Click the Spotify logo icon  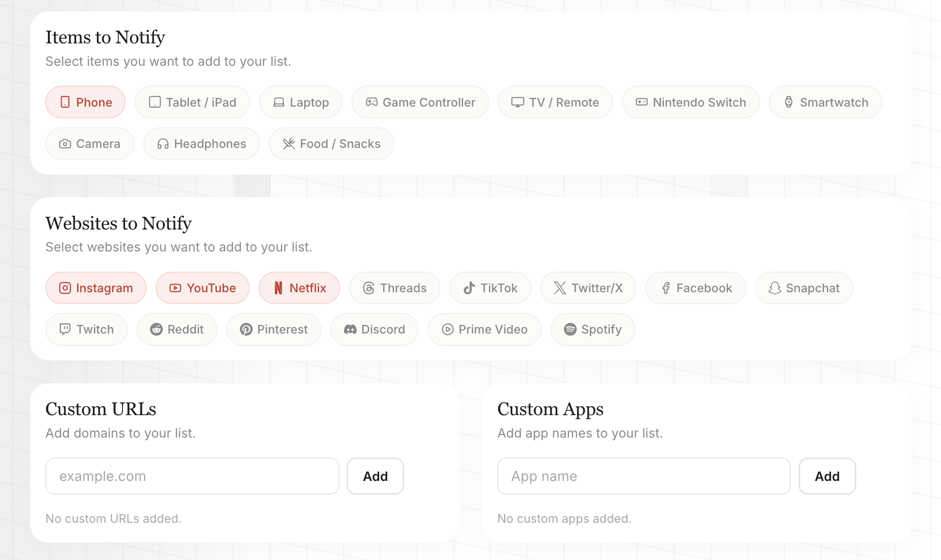570,329
